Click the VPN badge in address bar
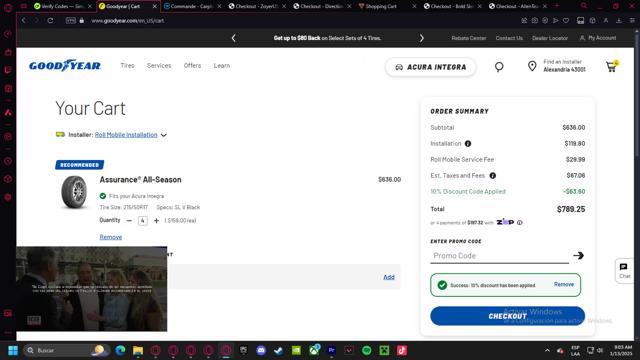 tap(71, 20)
